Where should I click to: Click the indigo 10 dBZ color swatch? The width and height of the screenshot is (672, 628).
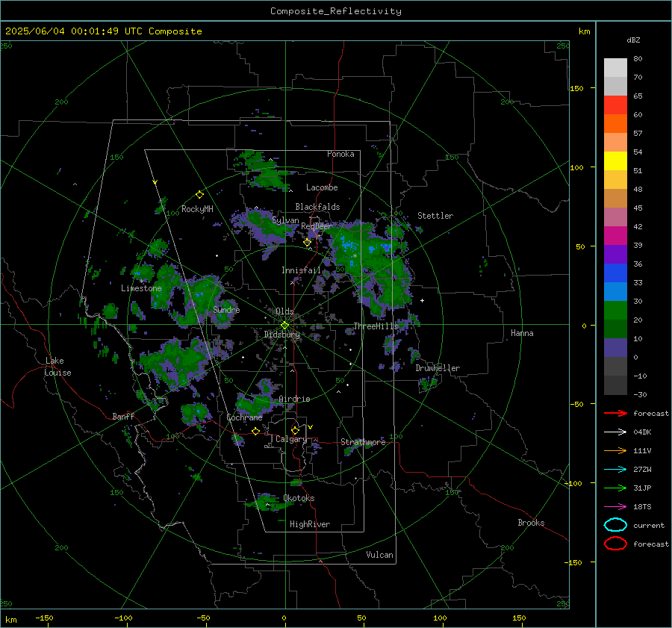point(615,348)
